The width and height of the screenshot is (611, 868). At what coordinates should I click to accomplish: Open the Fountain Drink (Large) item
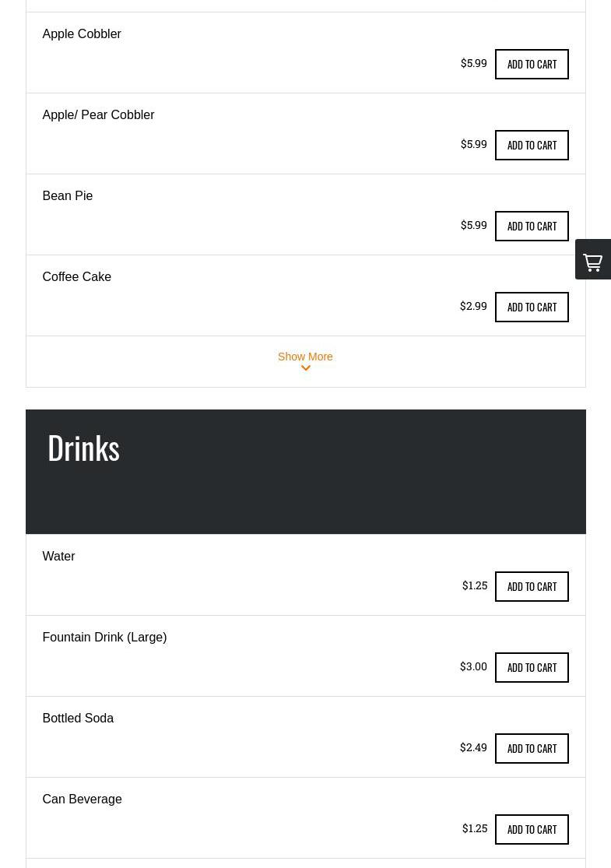click(104, 638)
